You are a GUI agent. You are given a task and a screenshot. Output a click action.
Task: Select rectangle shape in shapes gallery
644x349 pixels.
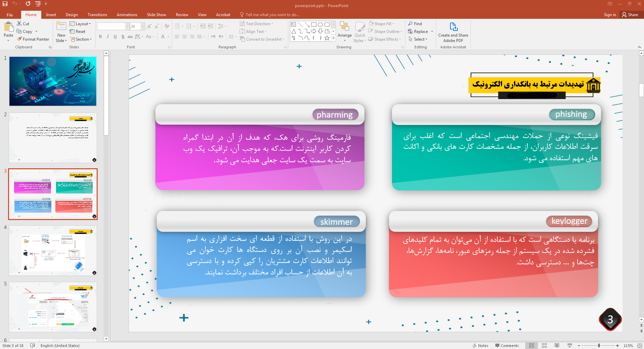pyautogui.click(x=313, y=25)
